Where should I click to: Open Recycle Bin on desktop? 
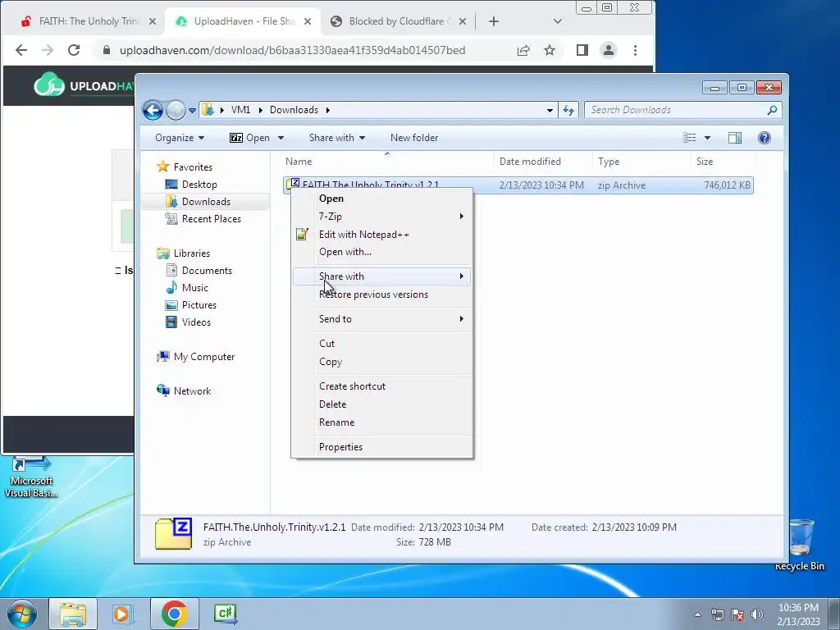pyautogui.click(x=800, y=545)
